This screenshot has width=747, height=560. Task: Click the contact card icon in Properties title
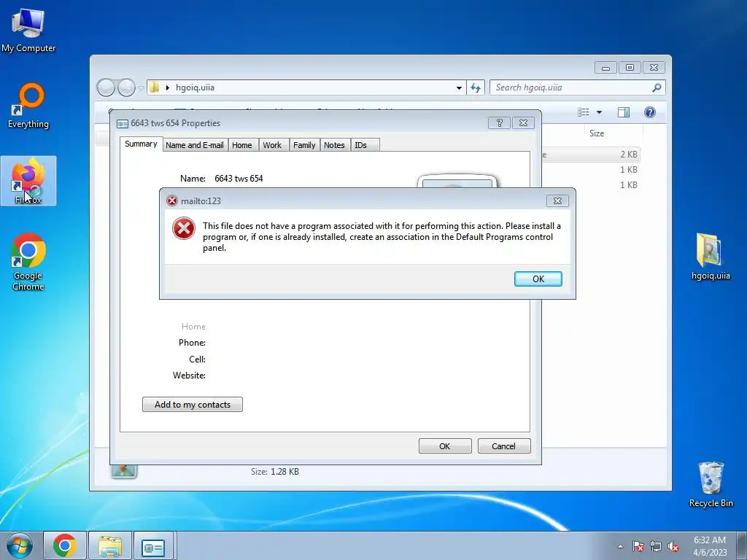123,124
